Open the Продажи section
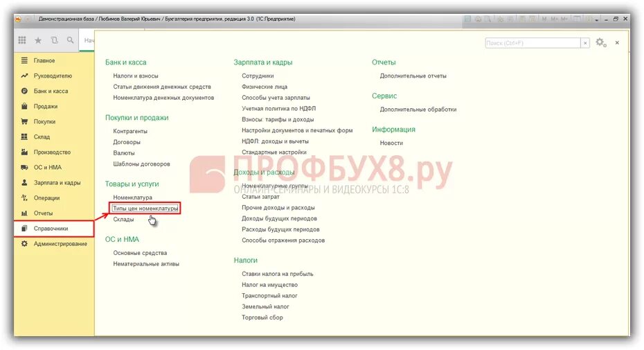 click(x=54, y=106)
